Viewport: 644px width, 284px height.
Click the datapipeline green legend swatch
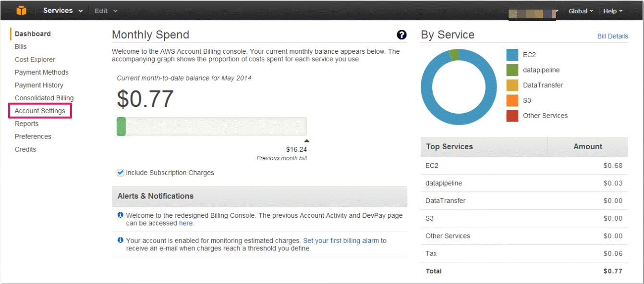(512, 70)
